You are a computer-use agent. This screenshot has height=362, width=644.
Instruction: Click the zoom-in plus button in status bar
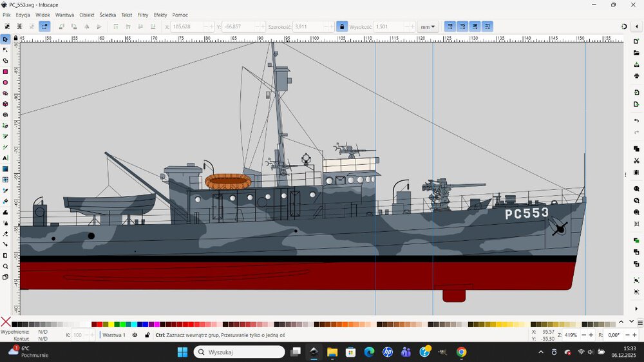click(591, 335)
